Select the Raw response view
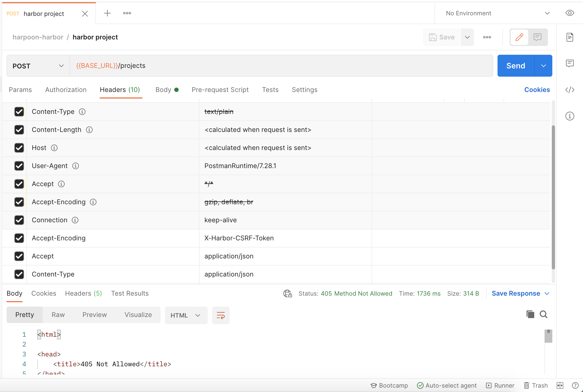The image size is (583, 392). [x=58, y=315]
